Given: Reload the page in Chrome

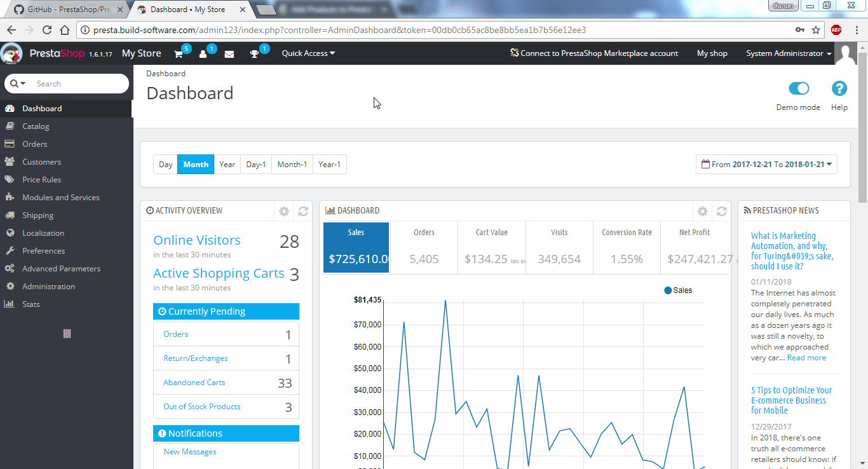Looking at the screenshot, I should pos(46,30).
